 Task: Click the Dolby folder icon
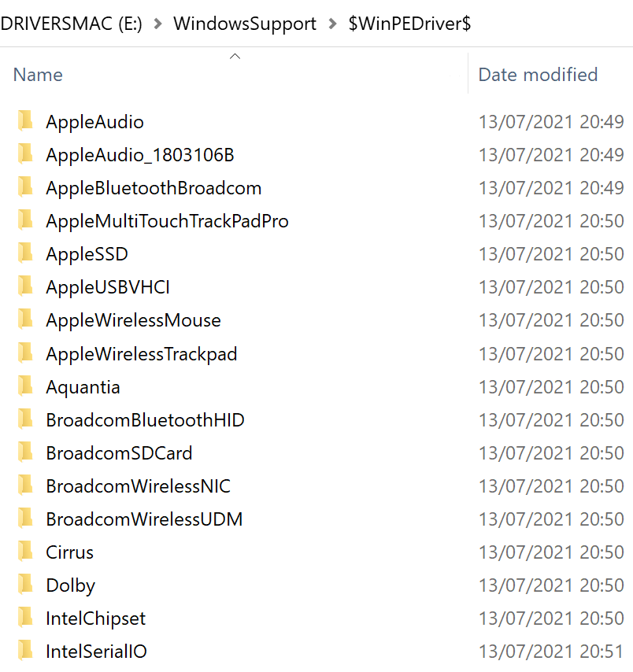click(x=25, y=584)
